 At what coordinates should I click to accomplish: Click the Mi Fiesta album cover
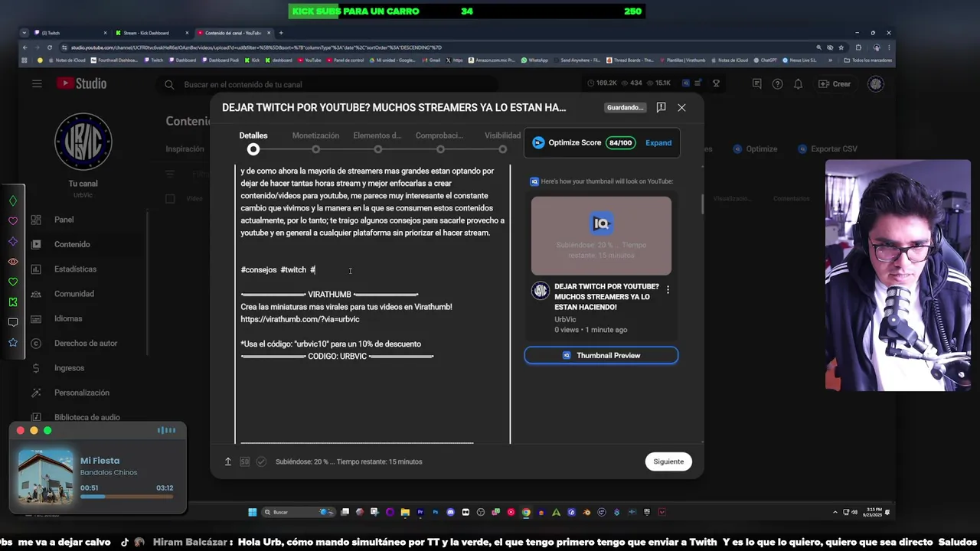click(x=46, y=476)
